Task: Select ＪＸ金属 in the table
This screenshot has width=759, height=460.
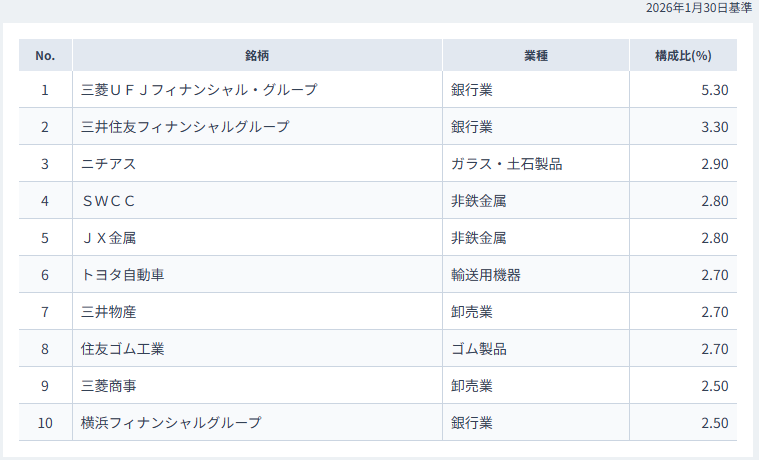Action: 108,238
